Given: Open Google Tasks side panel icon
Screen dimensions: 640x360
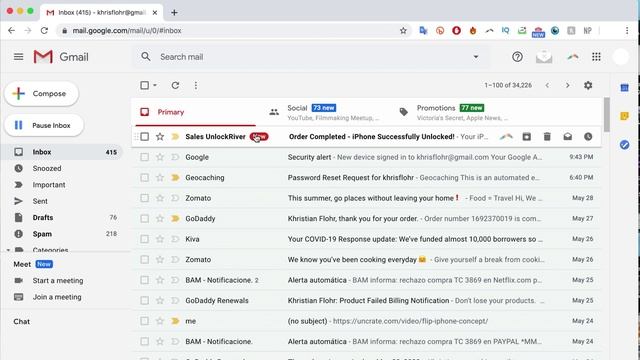Looking at the screenshot, I should 624,144.
